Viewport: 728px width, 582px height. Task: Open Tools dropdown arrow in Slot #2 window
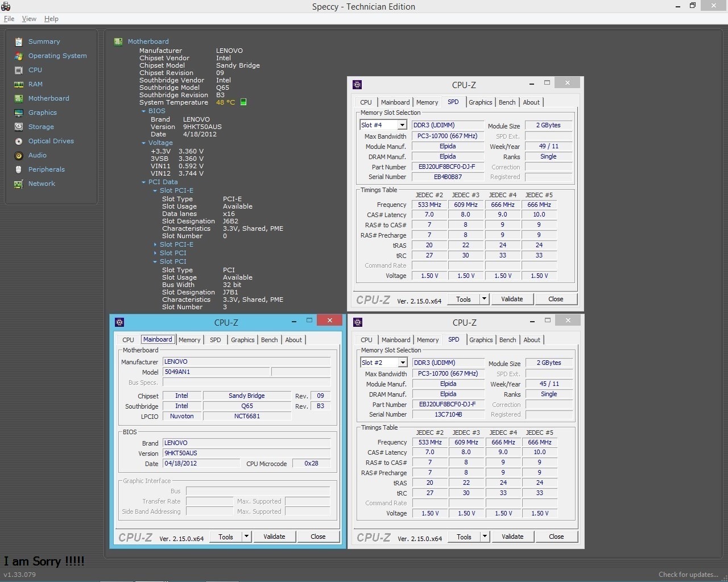[485, 537]
